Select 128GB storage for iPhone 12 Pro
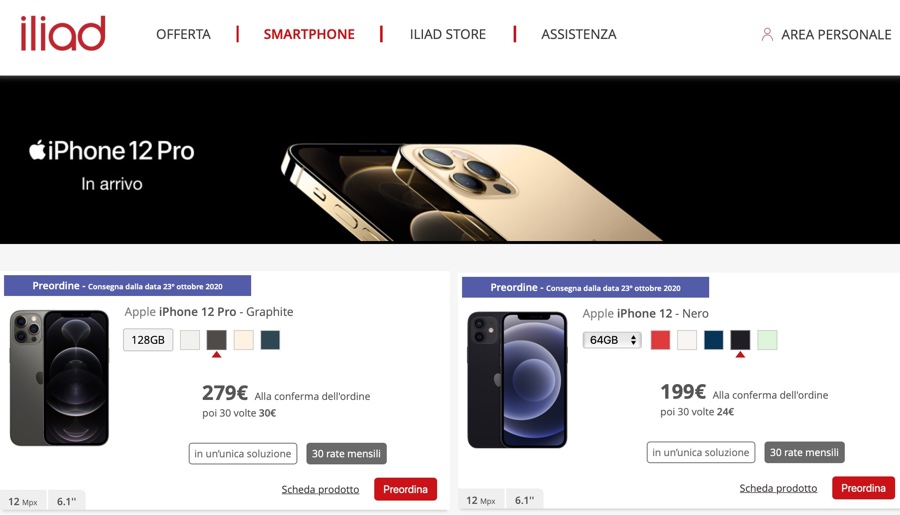Image resolution: width=900 pixels, height=515 pixels. [x=148, y=340]
